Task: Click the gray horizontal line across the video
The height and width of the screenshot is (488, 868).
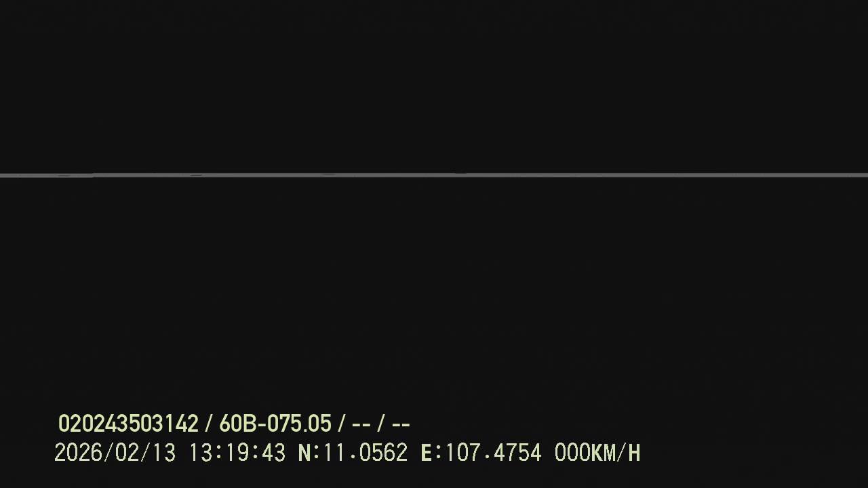Action: [x=434, y=176]
